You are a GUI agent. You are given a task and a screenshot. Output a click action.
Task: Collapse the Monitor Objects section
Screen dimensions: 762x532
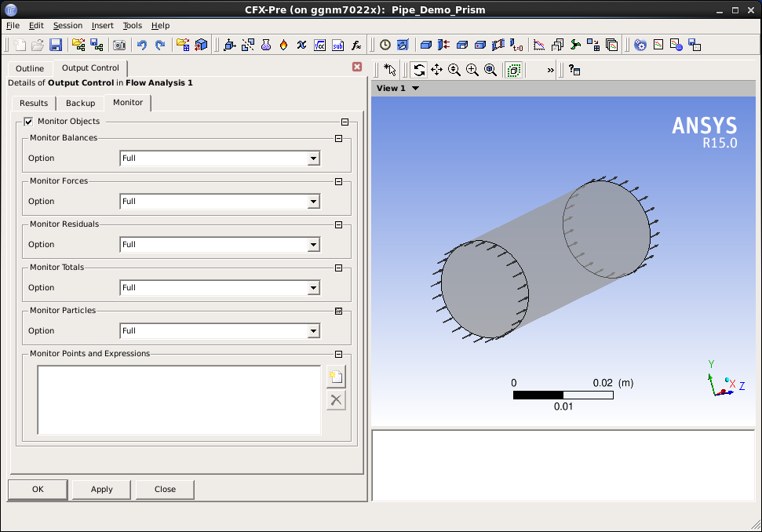345,122
